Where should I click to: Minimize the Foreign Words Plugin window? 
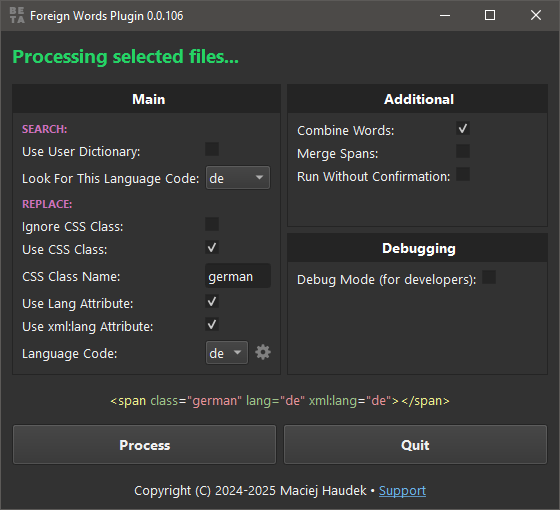pyautogui.click(x=445, y=15)
